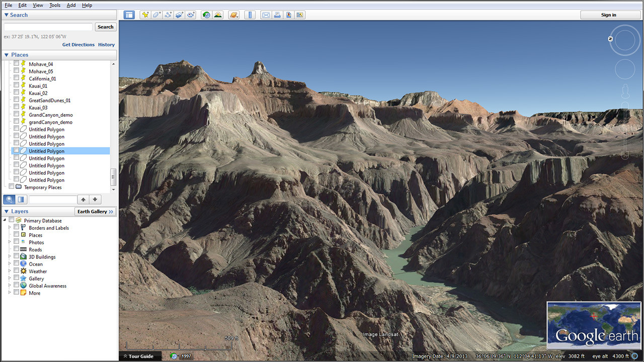Viewport: 644px width, 362px height.
Task: Show historical imagery clock icon
Action: 206,15
